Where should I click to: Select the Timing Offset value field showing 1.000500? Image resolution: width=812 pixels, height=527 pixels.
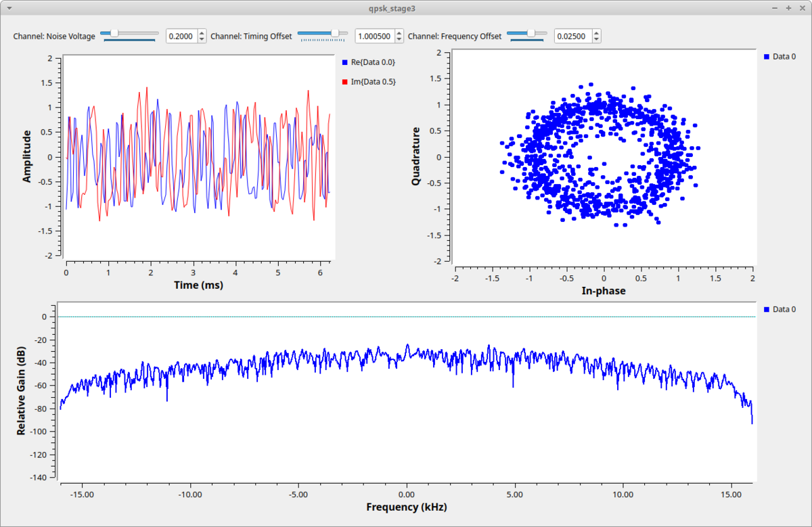pyautogui.click(x=376, y=36)
